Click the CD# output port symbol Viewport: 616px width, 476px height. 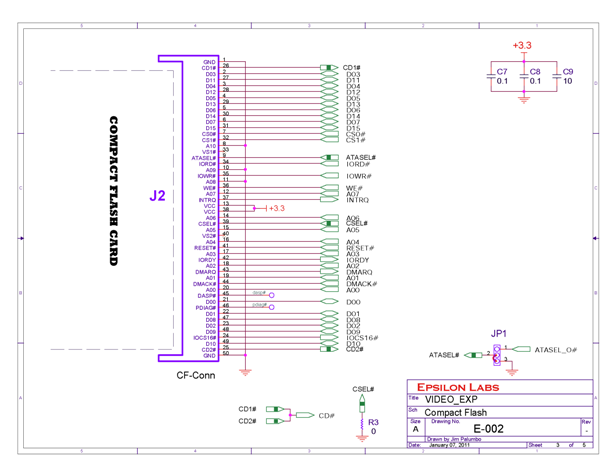pyautogui.click(x=325, y=415)
